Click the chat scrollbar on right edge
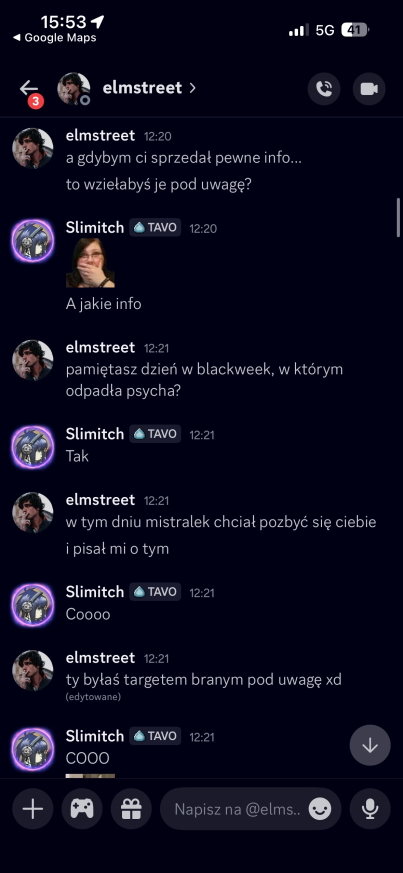This screenshot has width=403, height=873. pyautogui.click(x=398, y=217)
